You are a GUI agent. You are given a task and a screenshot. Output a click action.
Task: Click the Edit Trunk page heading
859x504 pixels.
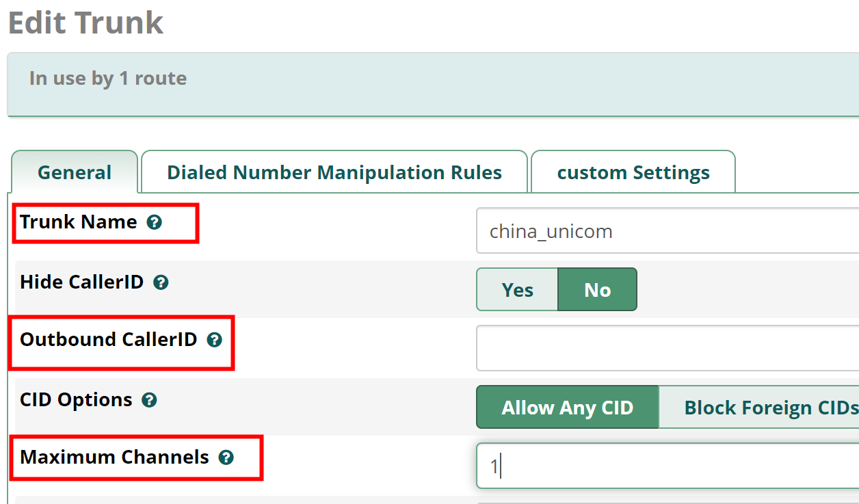pyautogui.click(x=85, y=23)
